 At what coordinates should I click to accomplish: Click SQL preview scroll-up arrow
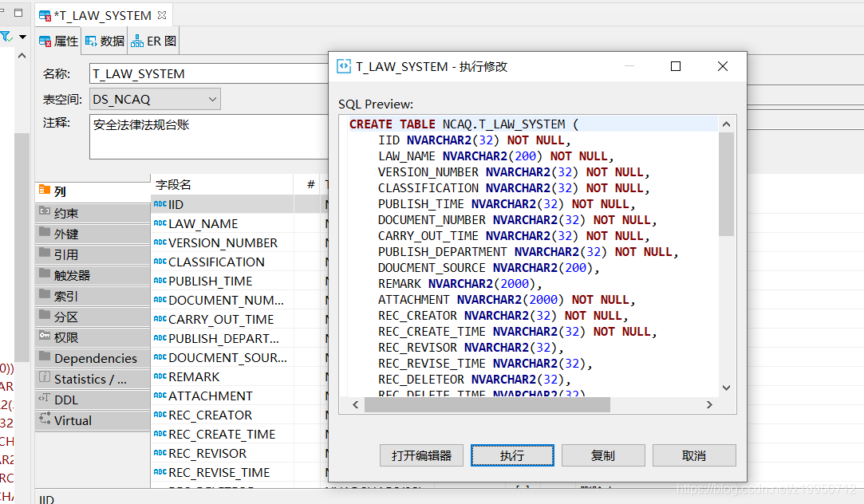726,124
